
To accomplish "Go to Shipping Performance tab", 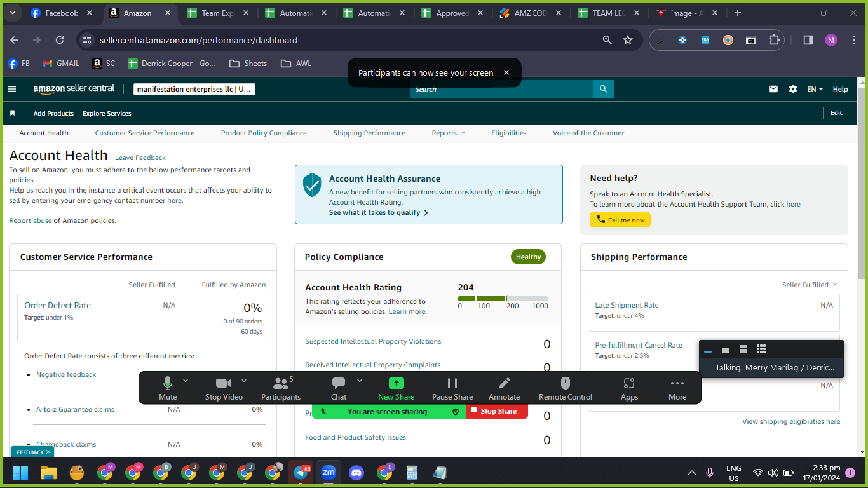I will coord(369,133).
